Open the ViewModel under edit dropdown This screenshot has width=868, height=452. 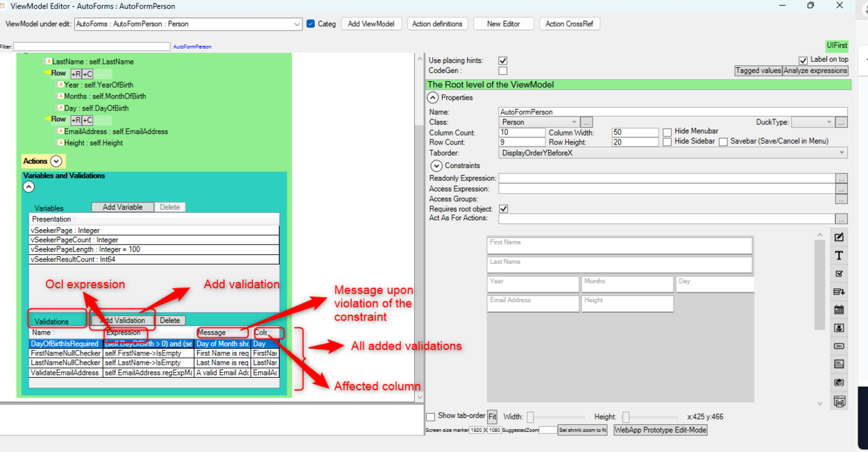(x=188, y=24)
